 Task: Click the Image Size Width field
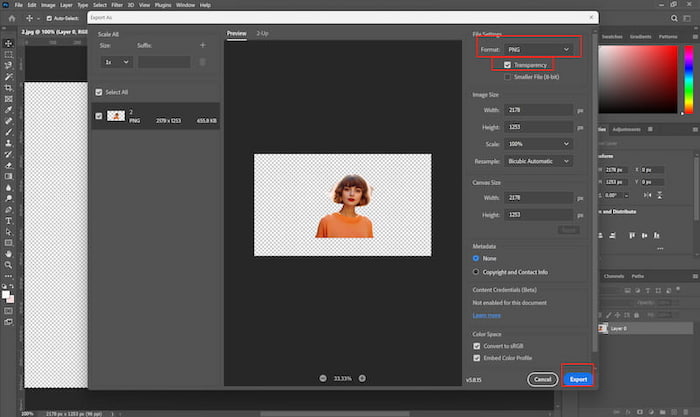tap(540, 112)
